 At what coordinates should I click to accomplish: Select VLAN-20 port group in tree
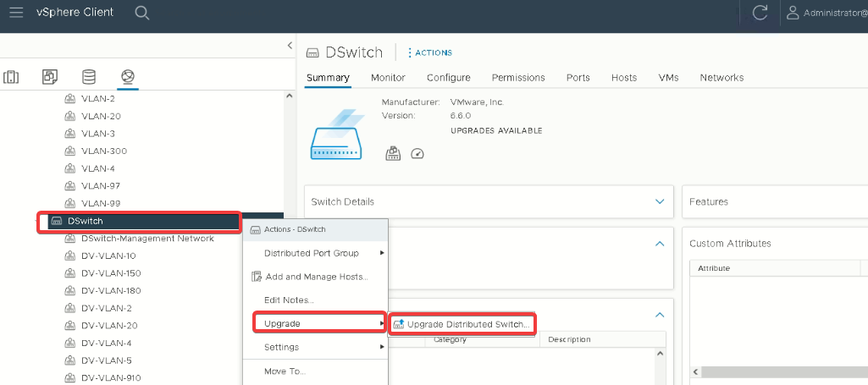point(101,116)
